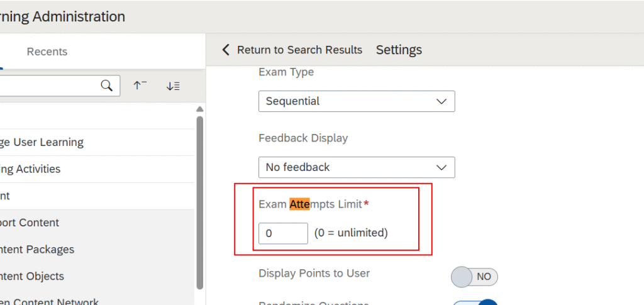
Task: Click the sidebar scroll-up arrow
Action: (200, 109)
